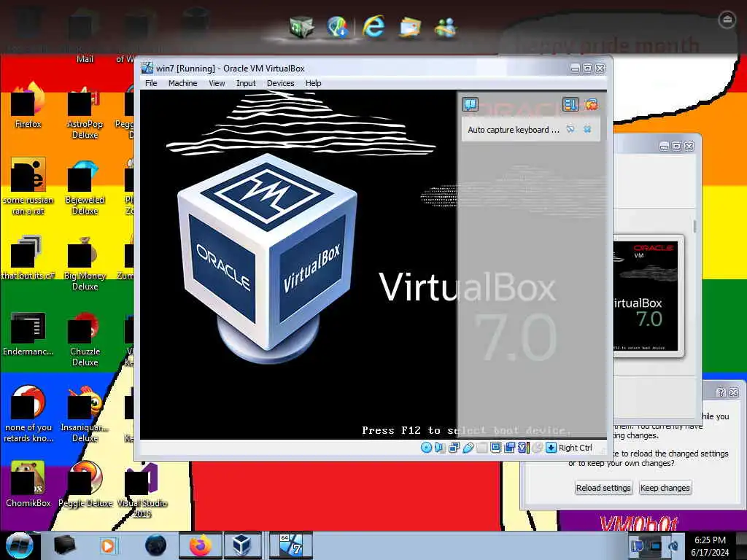This screenshot has width=747, height=560.
Task: Select the 'none of you...' desktop icon
Action: 28,414
